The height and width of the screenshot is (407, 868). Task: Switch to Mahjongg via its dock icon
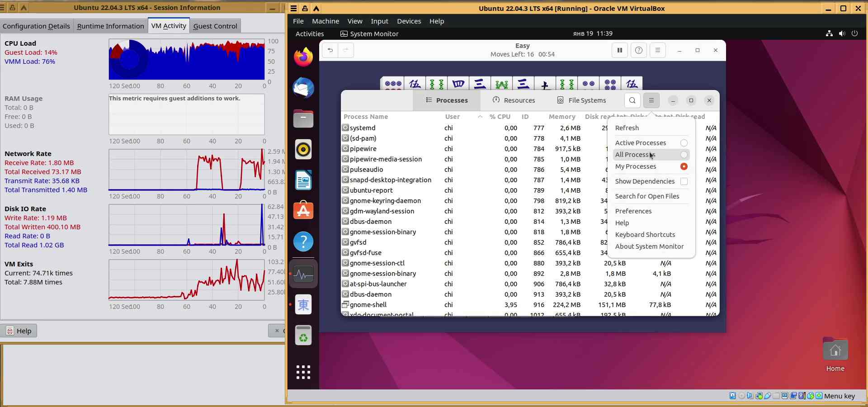click(x=303, y=305)
